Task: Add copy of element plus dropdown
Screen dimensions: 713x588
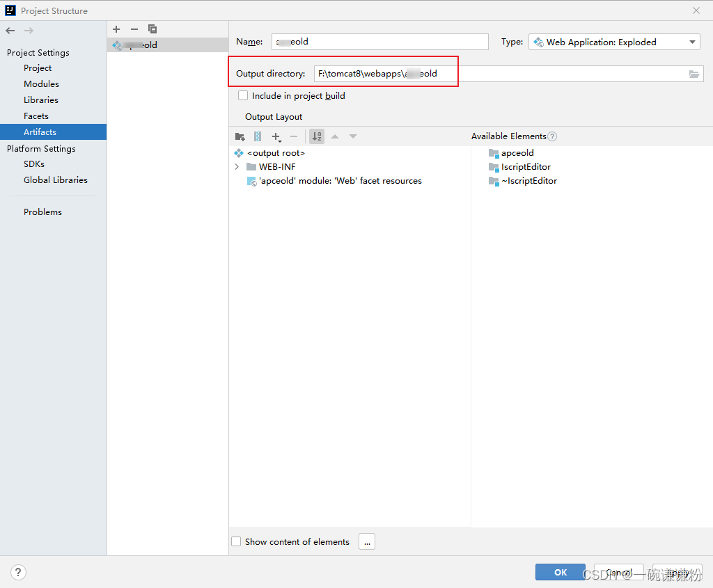Action: (x=276, y=137)
